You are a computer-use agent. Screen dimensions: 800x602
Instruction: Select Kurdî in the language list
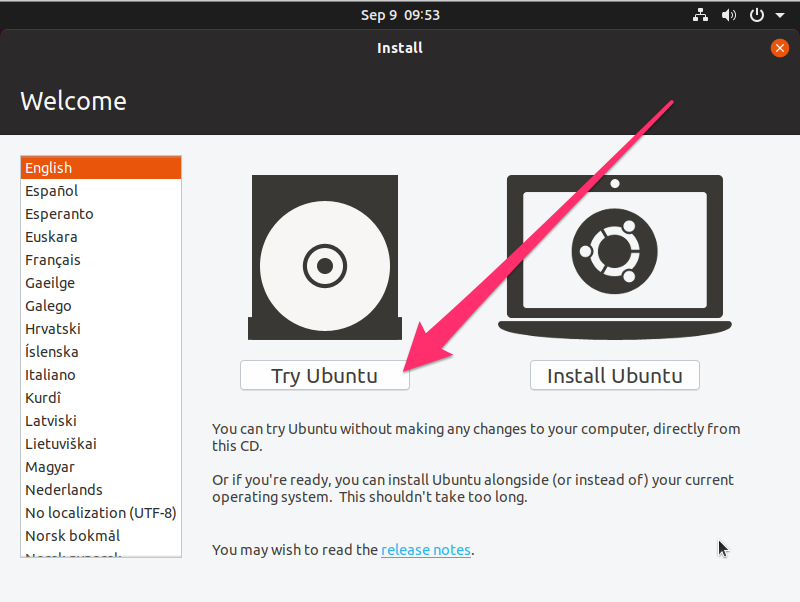click(101, 397)
